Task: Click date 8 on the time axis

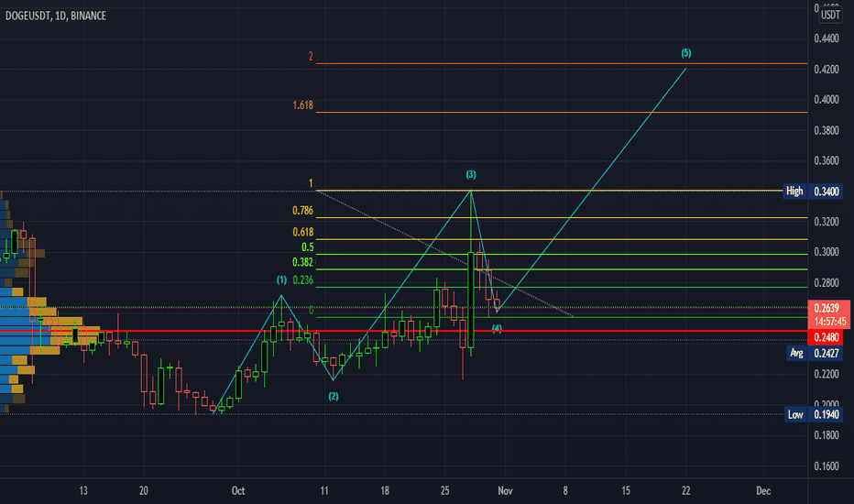Action: [x=565, y=491]
